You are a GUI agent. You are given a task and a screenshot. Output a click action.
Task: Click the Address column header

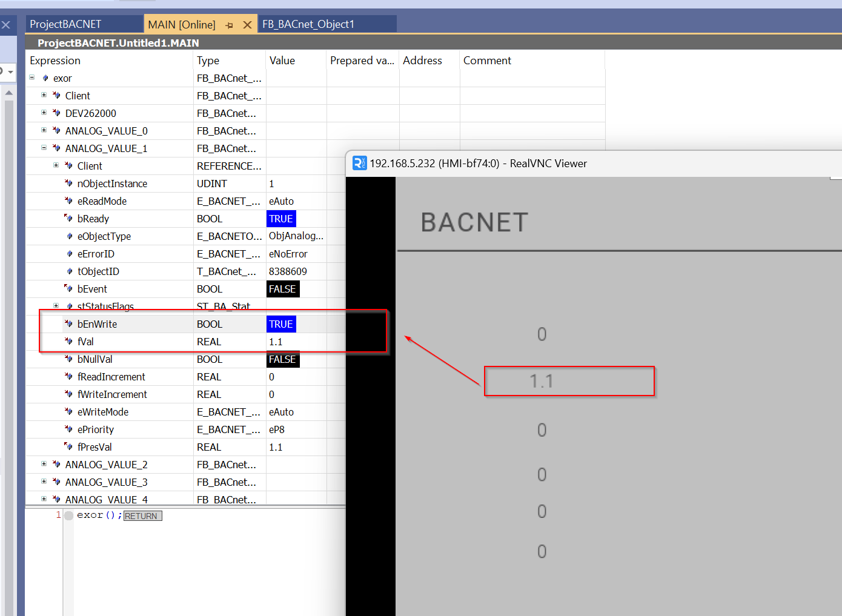429,61
